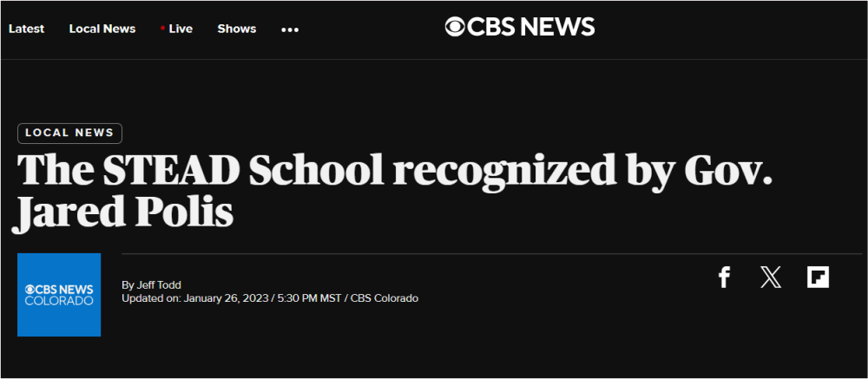Share the article on X
Viewport: 868px width, 379px height.
pyautogui.click(x=771, y=278)
